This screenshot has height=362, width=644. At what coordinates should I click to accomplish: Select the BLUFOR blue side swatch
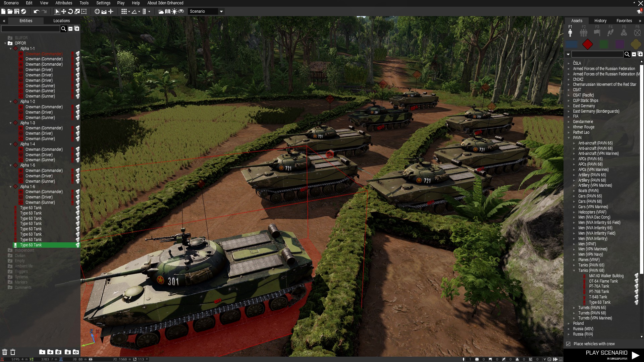coord(572,44)
